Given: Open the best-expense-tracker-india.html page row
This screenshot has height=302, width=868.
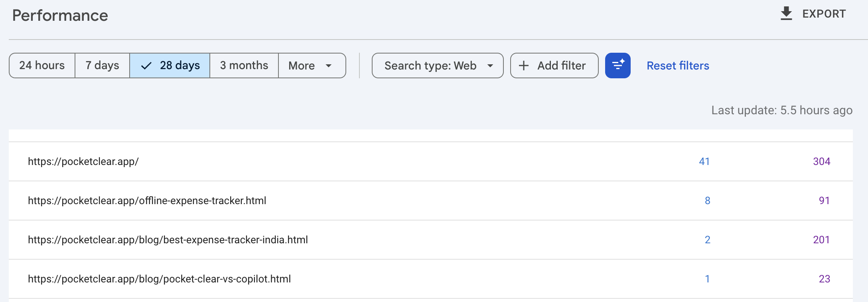Looking at the screenshot, I should pos(431,240).
